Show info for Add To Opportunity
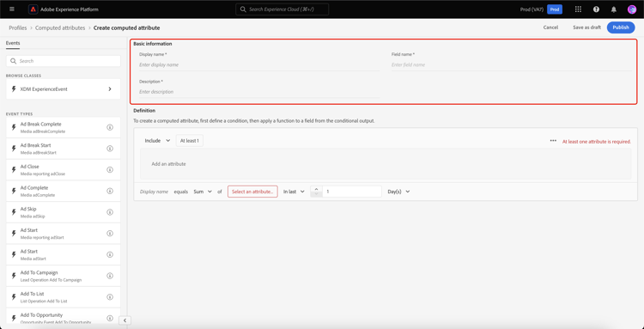The height and width of the screenshot is (329, 644). pyautogui.click(x=110, y=319)
